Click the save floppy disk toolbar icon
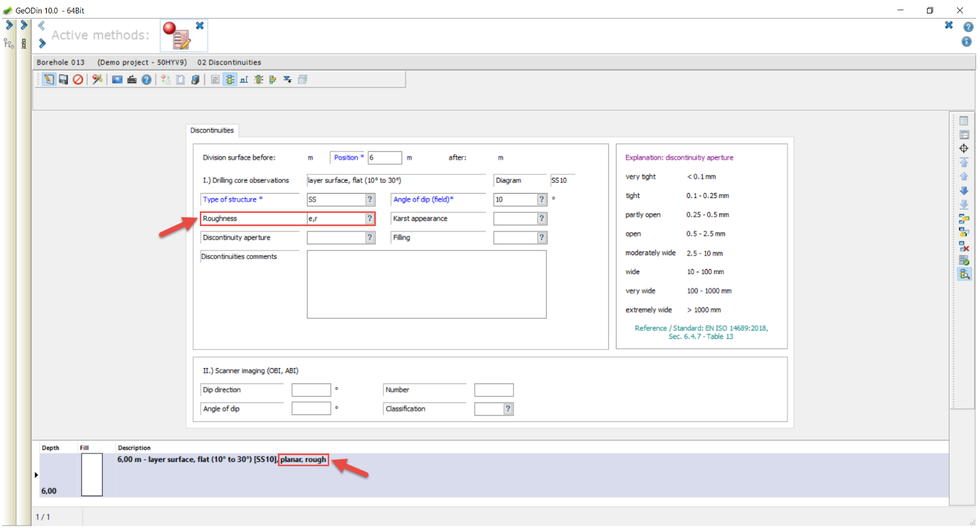 click(63, 80)
